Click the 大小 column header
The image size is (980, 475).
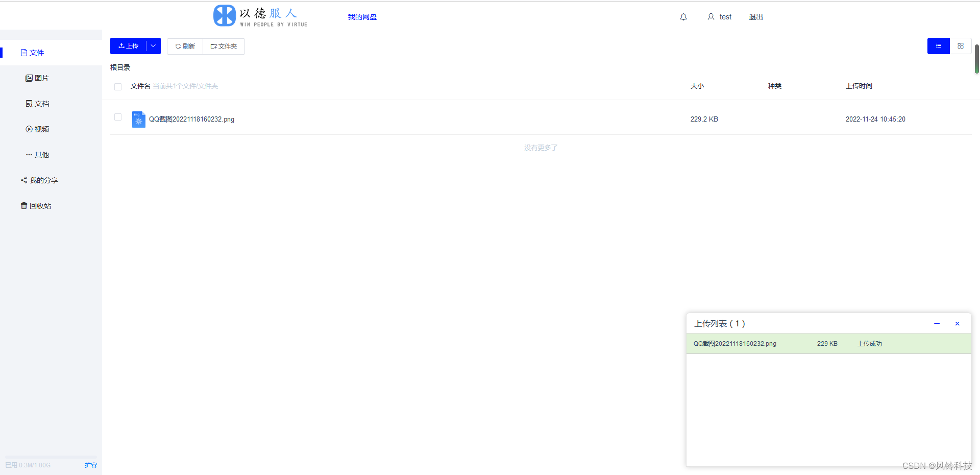[x=697, y=86]
